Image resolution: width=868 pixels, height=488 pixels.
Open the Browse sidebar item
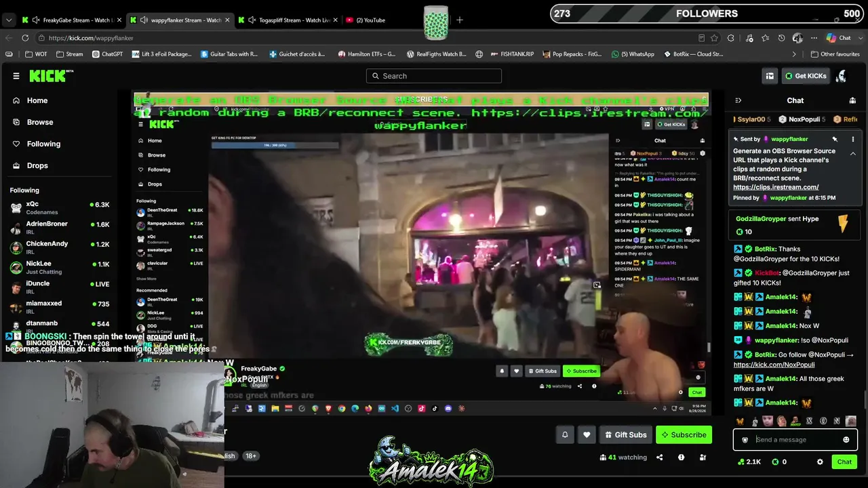coord(40,122)
